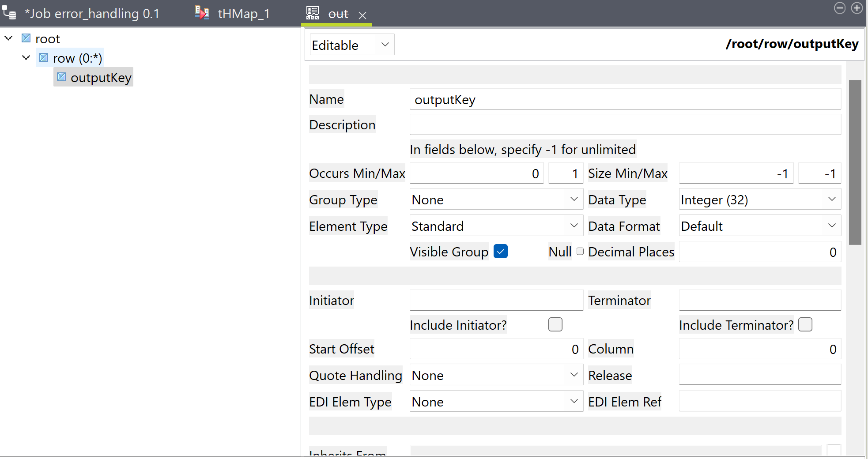
Task: Select the outputKey tree item
Action: click(x=101, y=78)
